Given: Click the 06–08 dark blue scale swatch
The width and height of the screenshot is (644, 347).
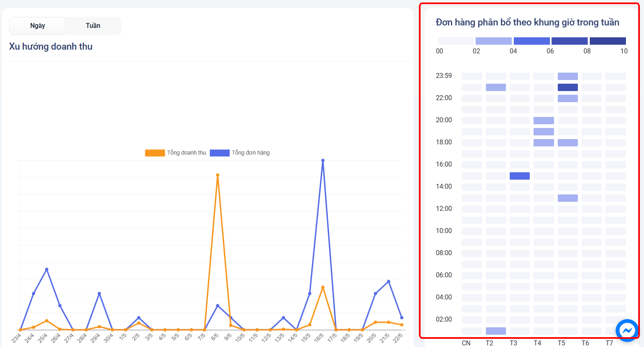Looking at the screenshot, I should point(570,41).
